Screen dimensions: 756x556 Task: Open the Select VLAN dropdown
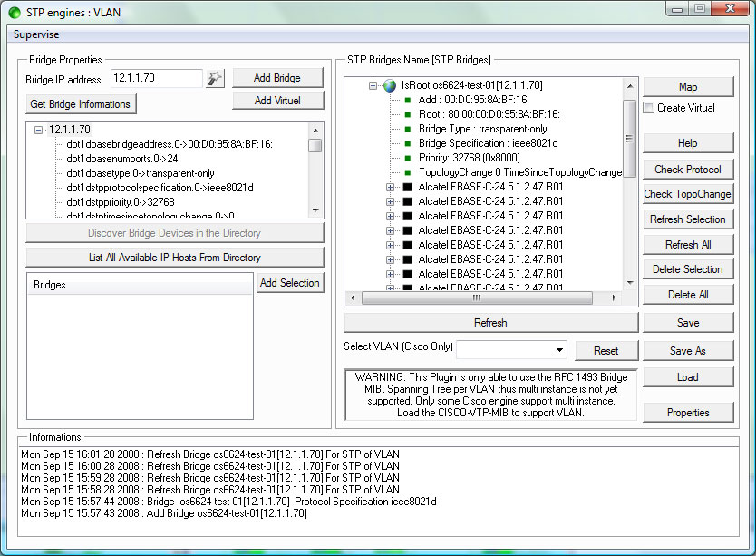(557, 350)
